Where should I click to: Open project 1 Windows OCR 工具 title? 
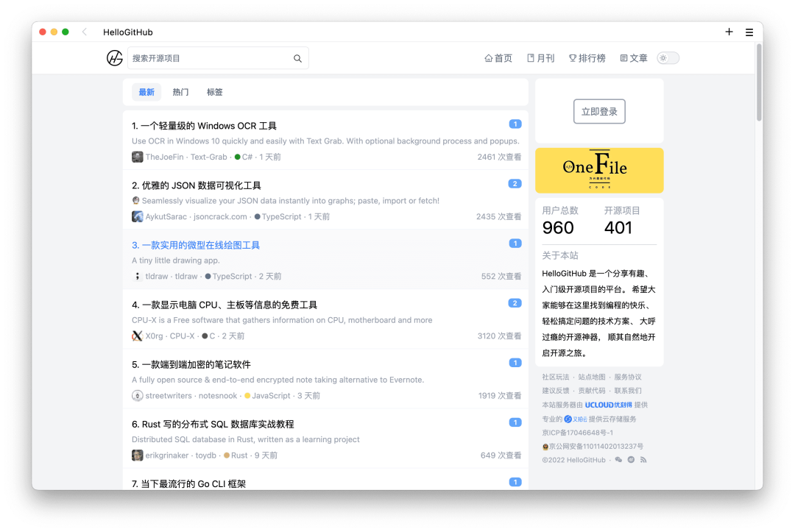click(205, 126)
